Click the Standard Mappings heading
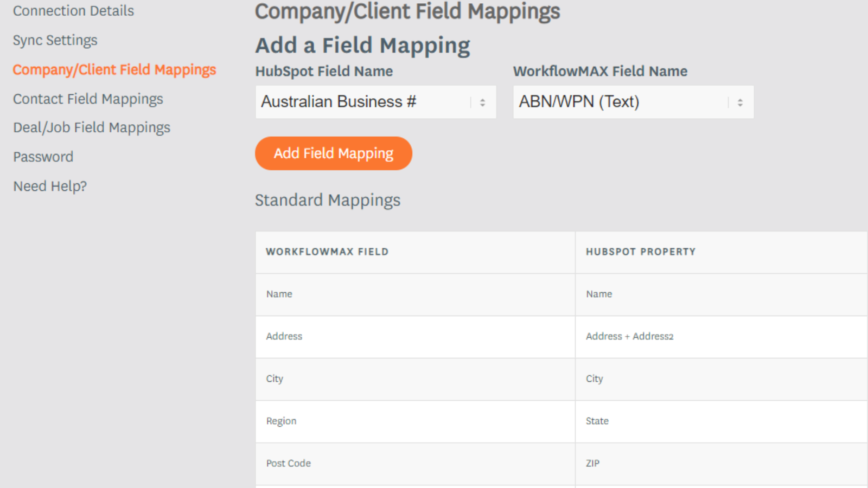Viewport: 868px width, 488px height. (x=328, y=200)
